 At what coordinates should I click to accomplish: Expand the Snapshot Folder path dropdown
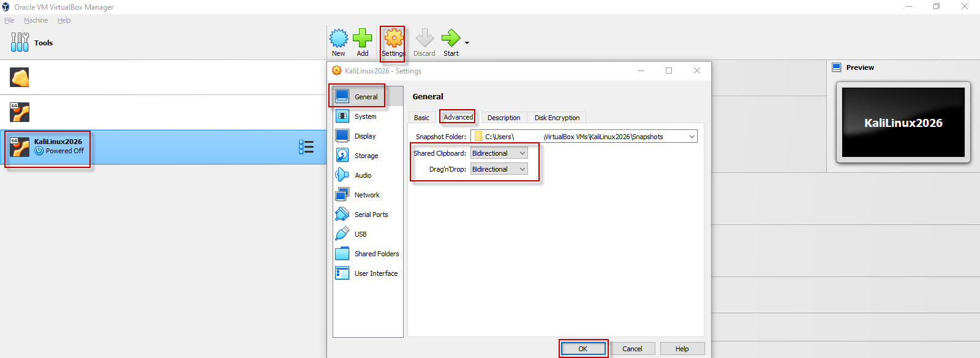tap(692, 137)
